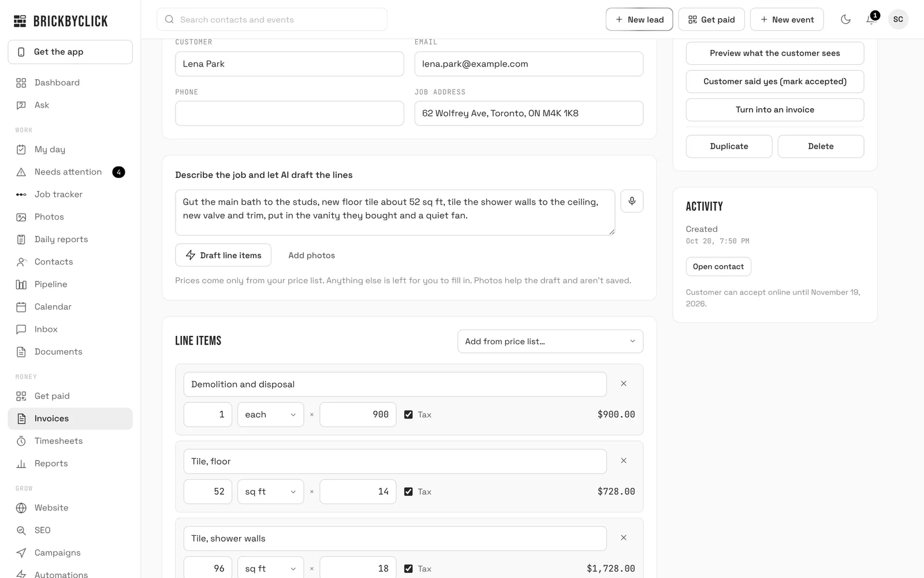Open Photos in the sidebar
This screenshot has height=578, width=924.
(x=70, y=217)
